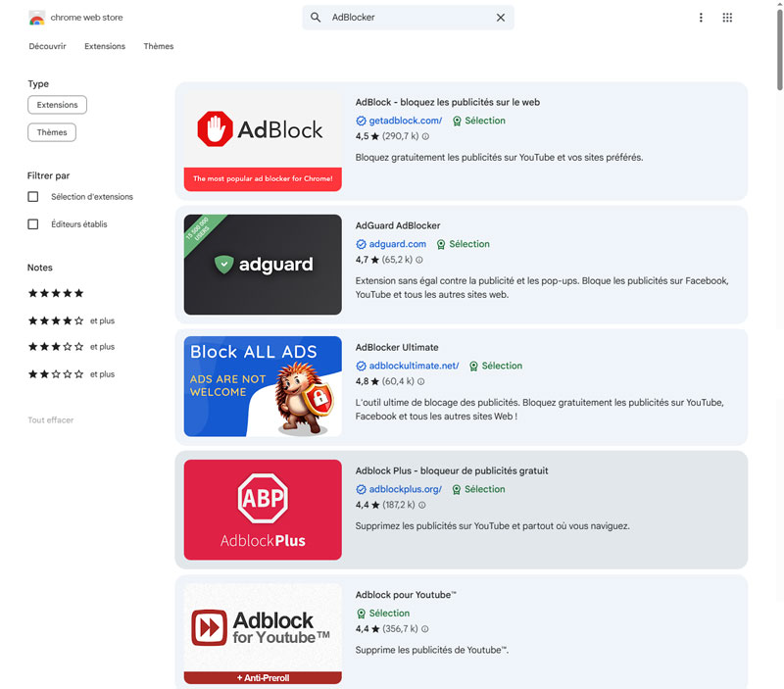Click the AdBlock red hand thumbnail
This screenshot has width=784, height=689.
point(263,141)
